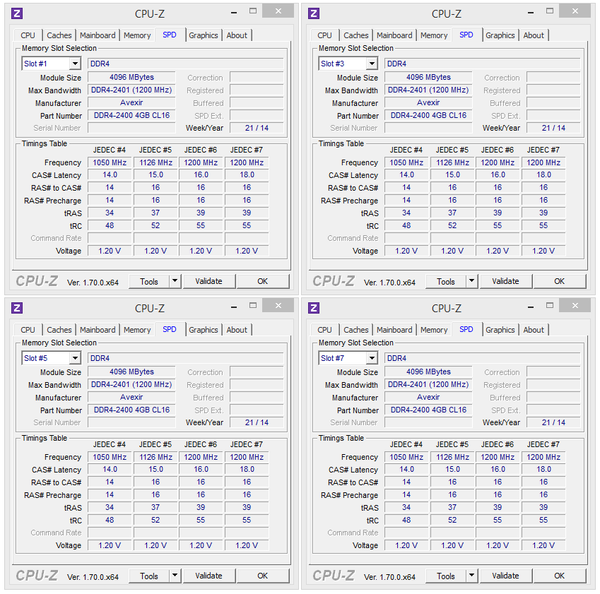Click Module Size field in Slot #1 window

pyautogui.click(x=132, y=77)
